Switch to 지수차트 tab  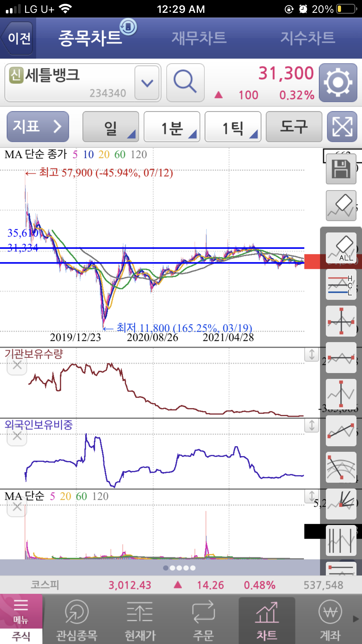pos(308,38)
